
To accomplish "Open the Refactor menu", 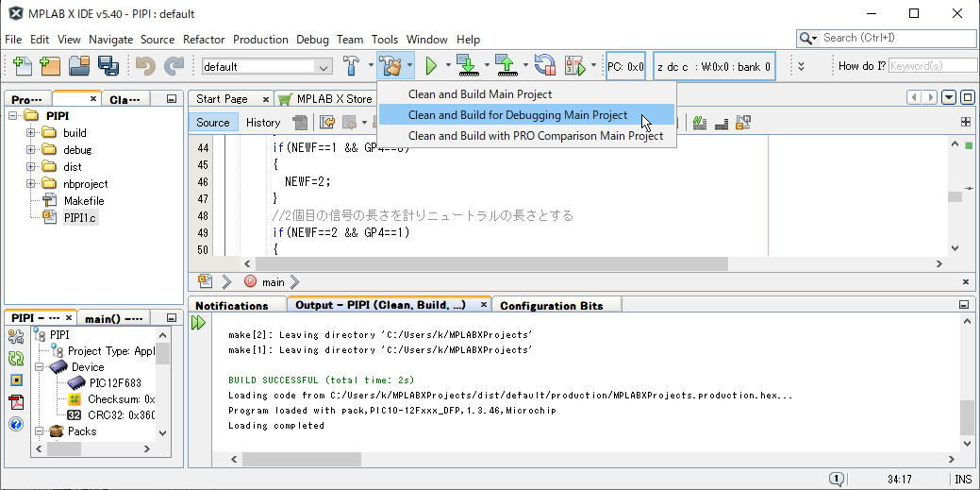I will click(x=204, y=40).
